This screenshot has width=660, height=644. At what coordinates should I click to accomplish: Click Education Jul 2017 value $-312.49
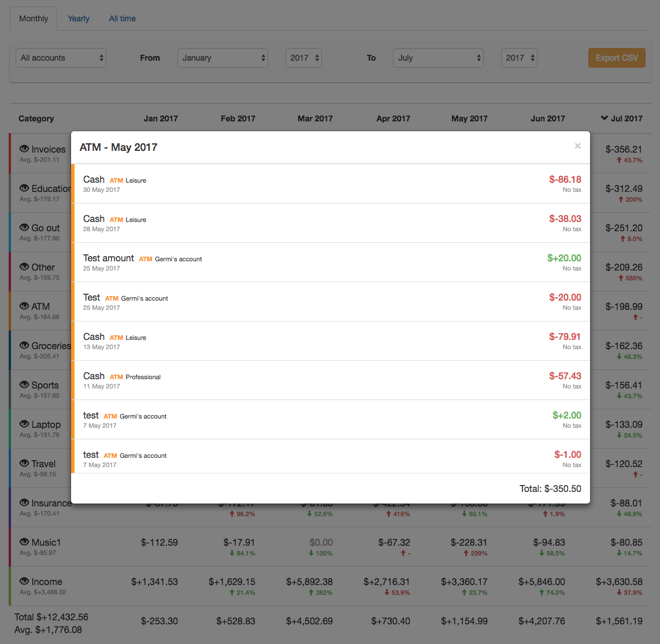(x=624, y=188)
